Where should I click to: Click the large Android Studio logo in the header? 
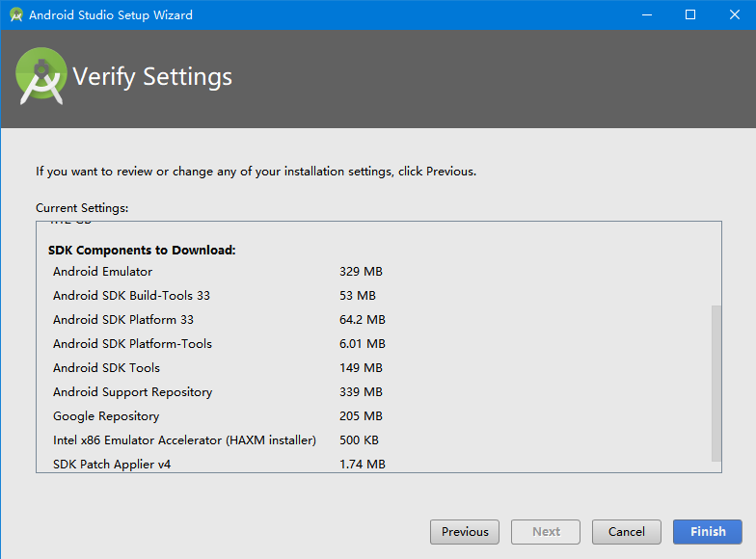pos(41,77)
